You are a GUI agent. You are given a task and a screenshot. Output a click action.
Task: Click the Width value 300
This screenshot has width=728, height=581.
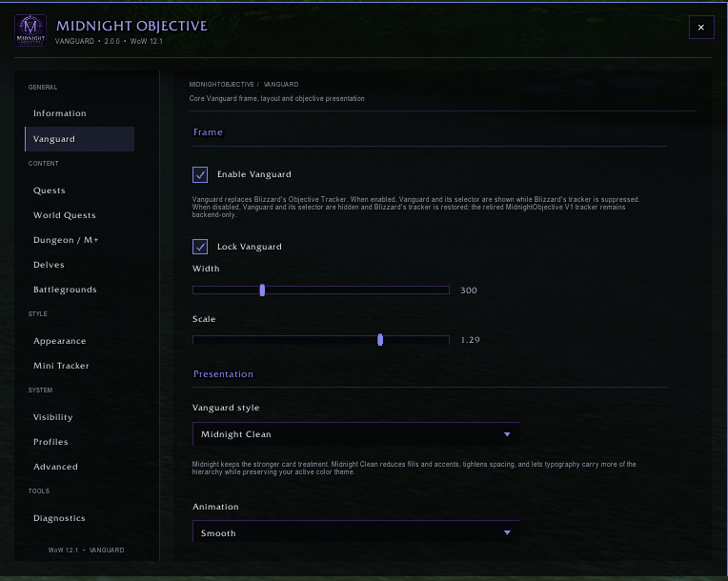(469, 290)
